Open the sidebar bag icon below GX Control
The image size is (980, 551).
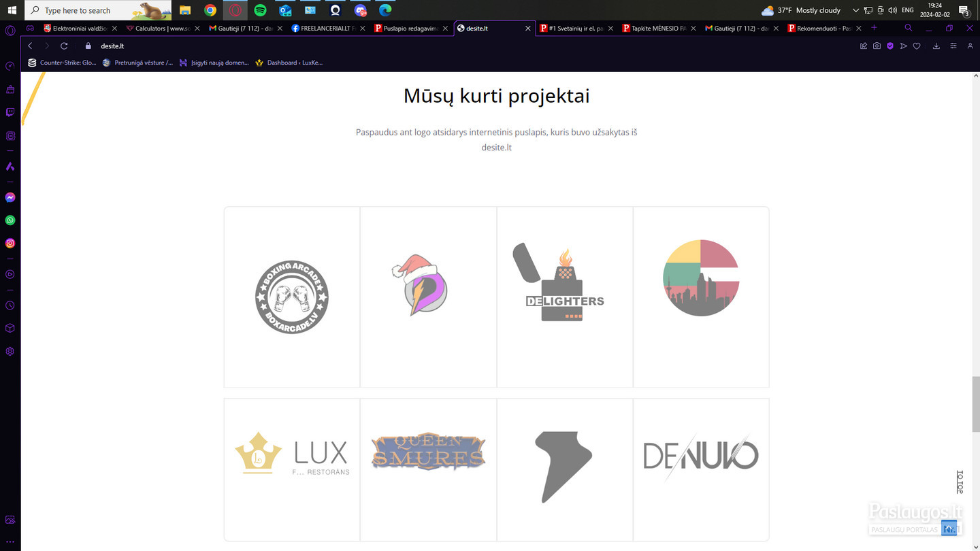point(10,89)
